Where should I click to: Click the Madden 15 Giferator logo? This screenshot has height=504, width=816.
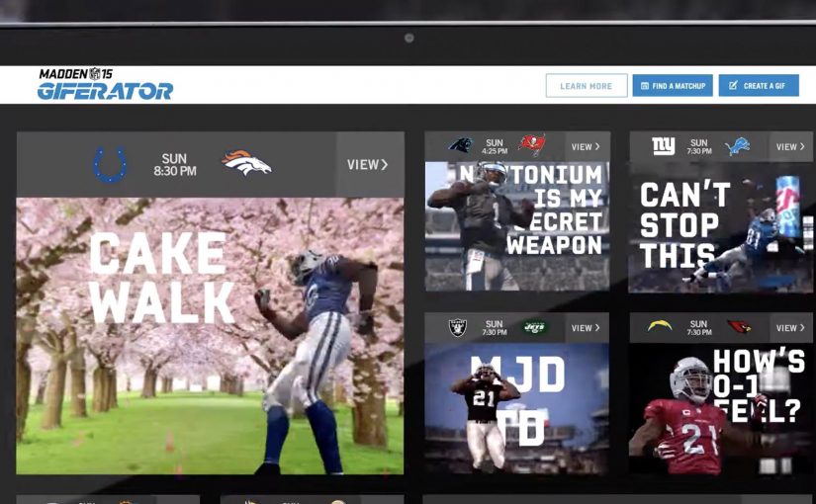coord(105,84)
